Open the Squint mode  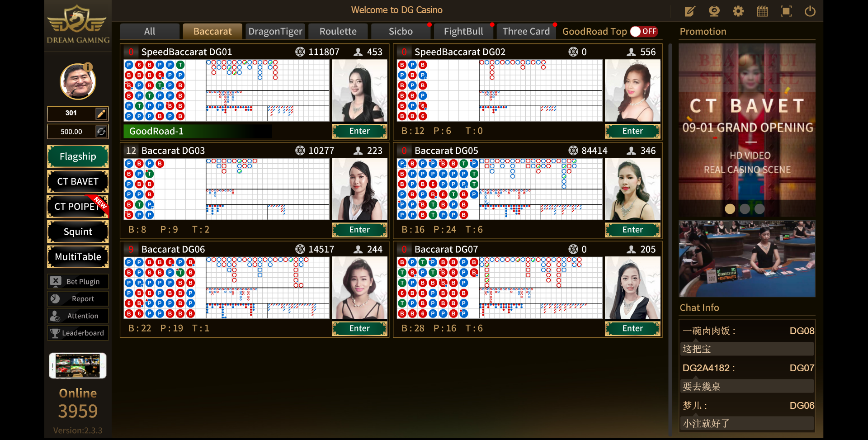[x=78, y=232]
